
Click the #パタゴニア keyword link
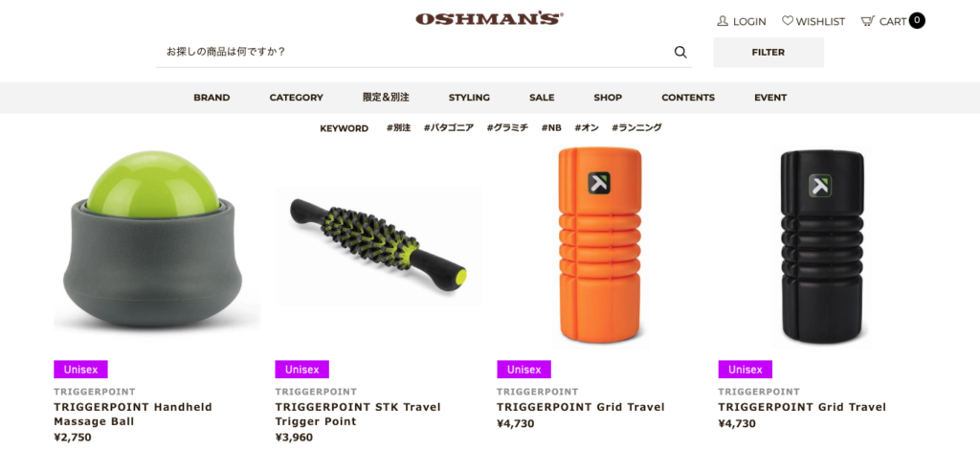(x=449, y=127)
